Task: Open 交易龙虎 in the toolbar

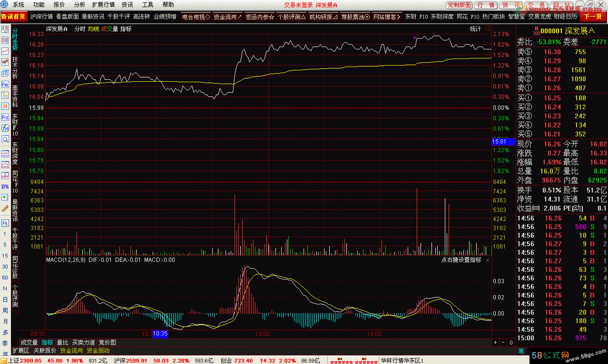Action: [x=539, y=17]
